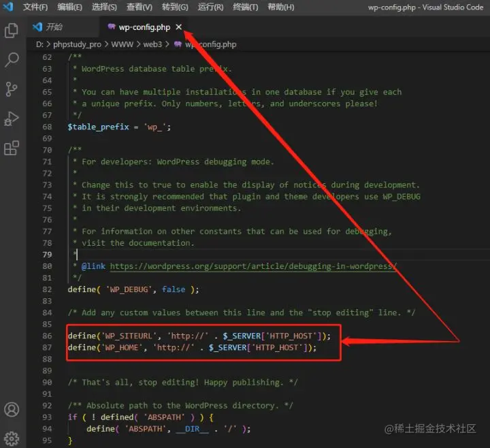Click the VS Code logo in title bar
The width and height of the screenshot is (490, 448).
pyautogui.click(x=7, y=7)
